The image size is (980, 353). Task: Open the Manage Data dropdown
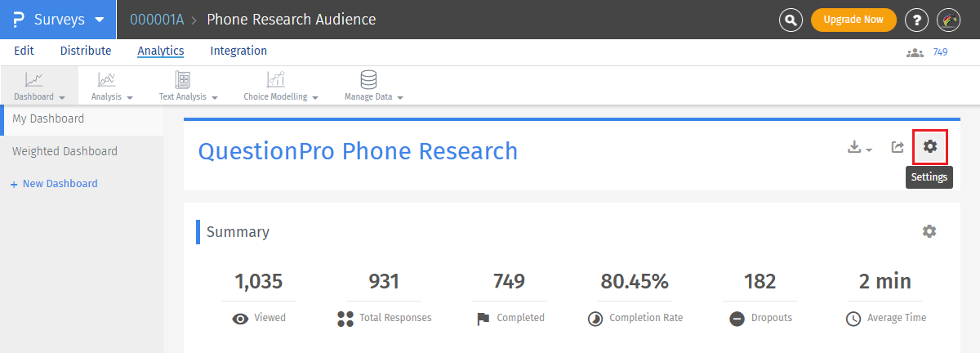click(x=373, y=86)
